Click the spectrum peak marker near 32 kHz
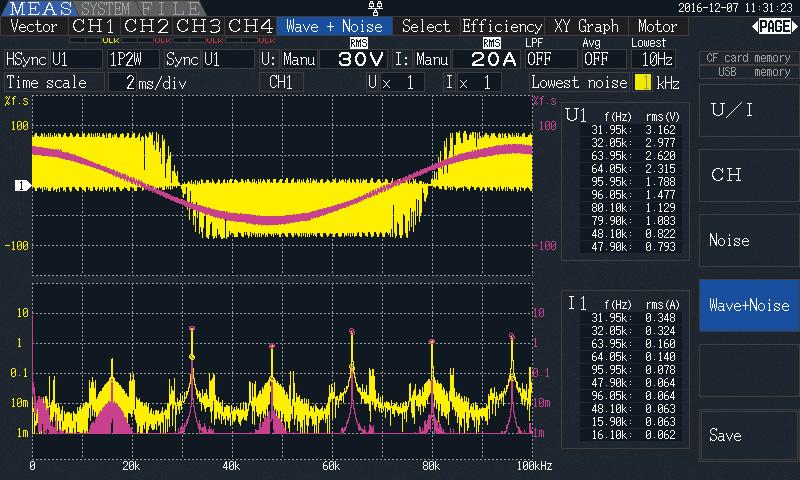800x480 pixels. [x=192, y=329]
